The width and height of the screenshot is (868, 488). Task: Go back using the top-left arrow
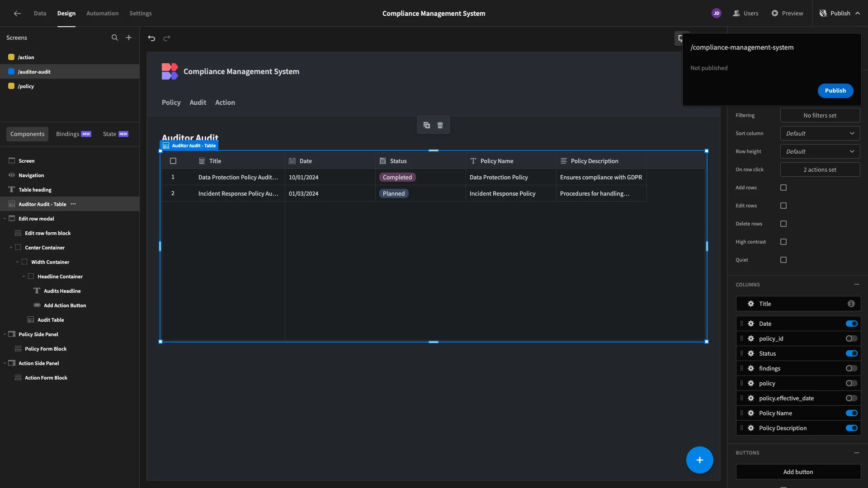17,14
